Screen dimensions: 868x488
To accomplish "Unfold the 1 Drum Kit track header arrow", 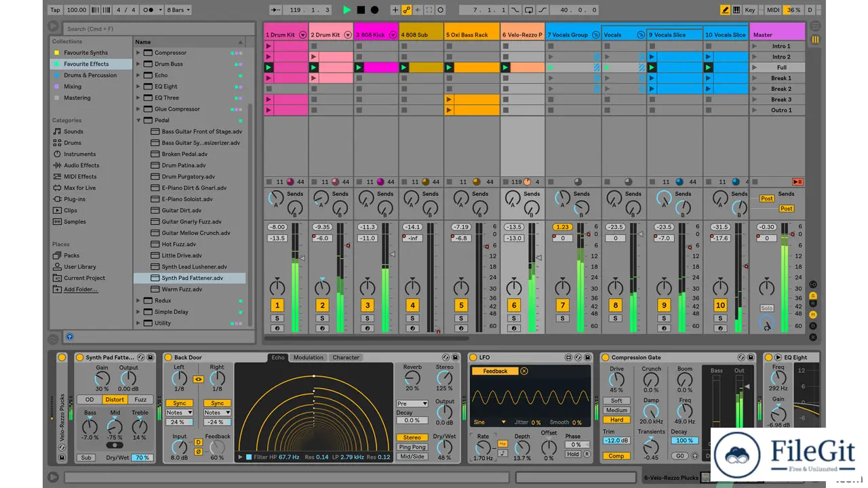I will [x=302, y=35].
